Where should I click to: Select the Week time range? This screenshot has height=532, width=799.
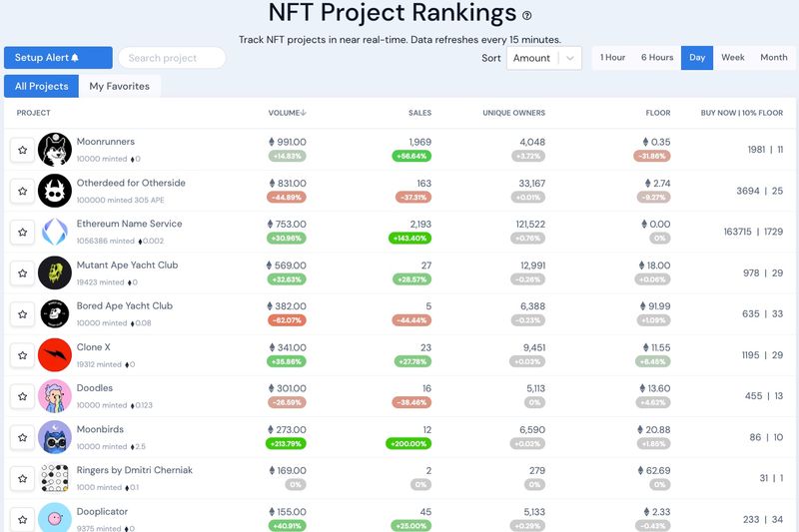click(x=733, y=58)
